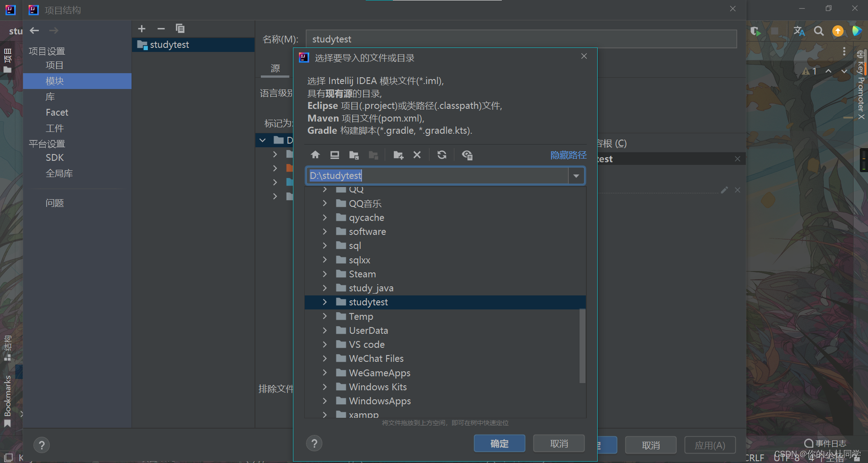Switch to the 源 tab
This screenshot has width=868, height=463.
[274, 68]
